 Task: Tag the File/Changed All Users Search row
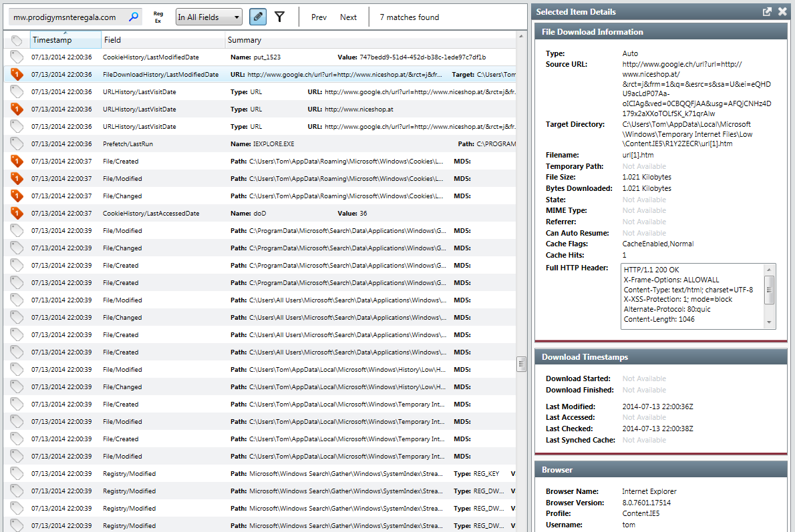point(17,317)
